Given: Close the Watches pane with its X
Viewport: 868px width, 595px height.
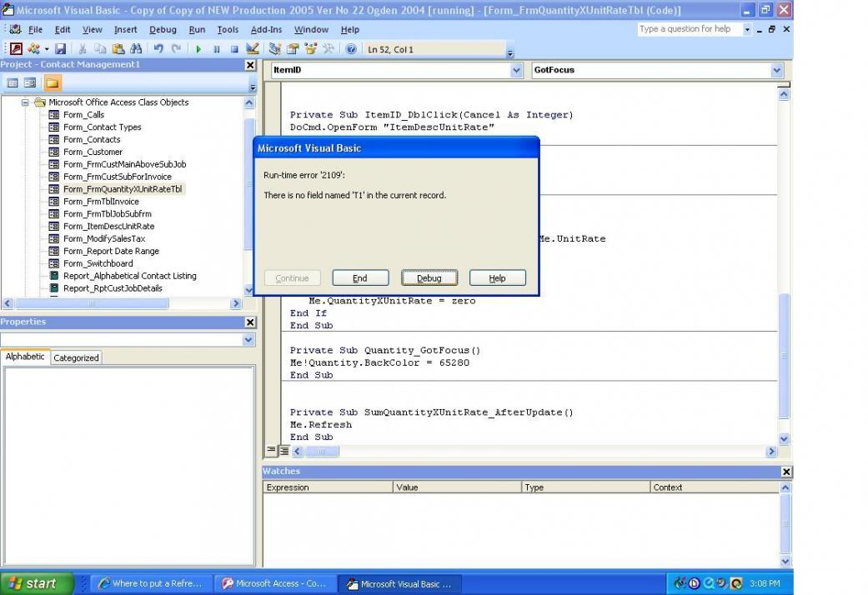Looking at the screenshot, I should tap(786, 472).
